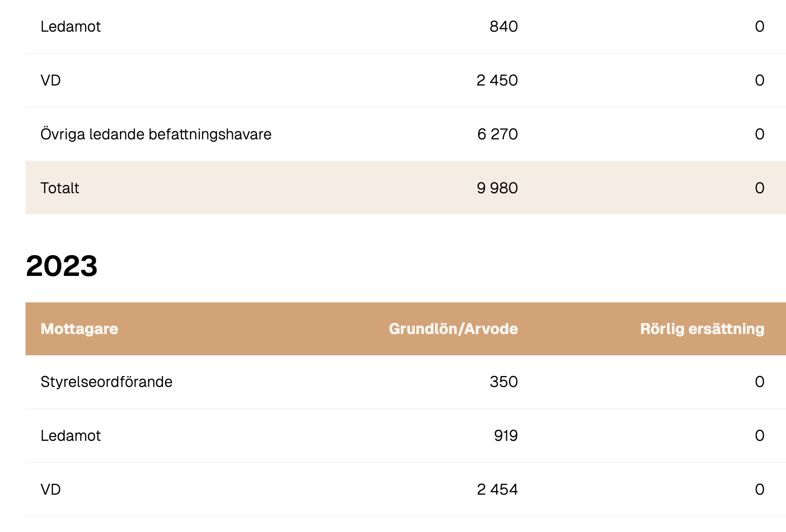Image resolution: width=786 pixels, height=532 pixels.
Task: Click the Styrelseordförande row label
Action: (x=106, y=382)
